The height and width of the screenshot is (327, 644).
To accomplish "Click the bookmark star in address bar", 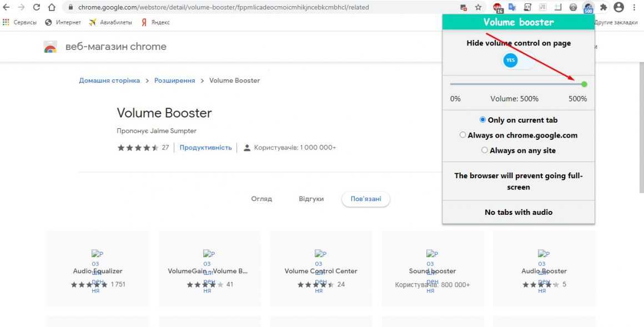I will point(478,7).
